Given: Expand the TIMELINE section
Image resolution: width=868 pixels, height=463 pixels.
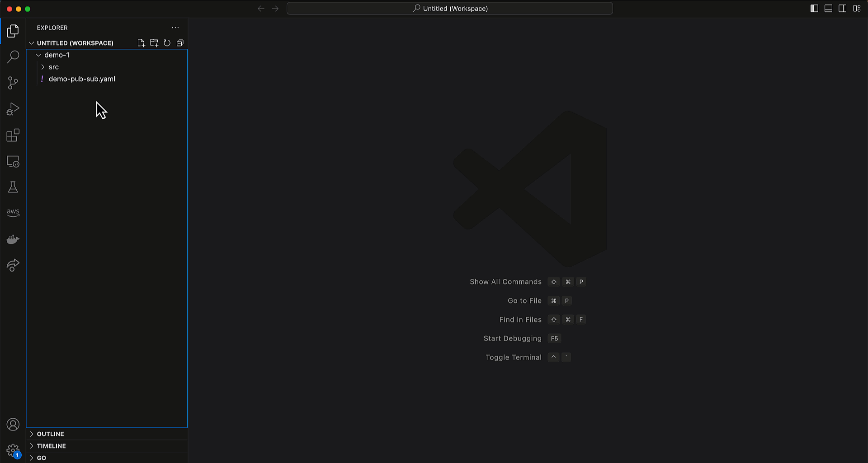Looking at the screenshot, I should (x=107, y=446).
